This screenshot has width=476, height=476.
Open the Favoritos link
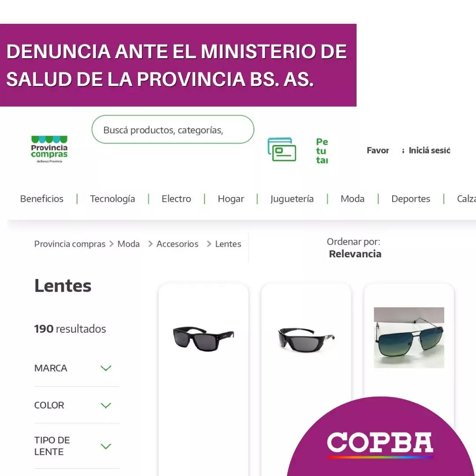(x=378, y=151)
